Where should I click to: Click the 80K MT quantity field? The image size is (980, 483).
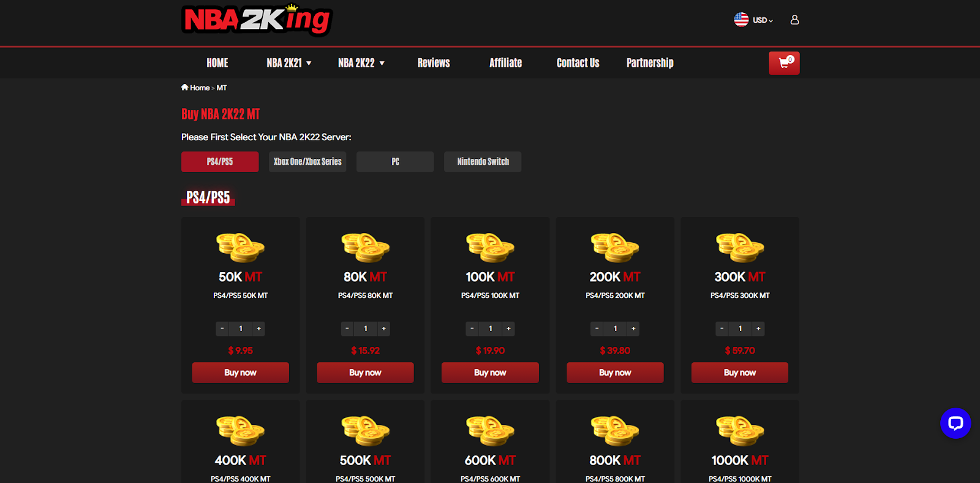click(366, 329)
